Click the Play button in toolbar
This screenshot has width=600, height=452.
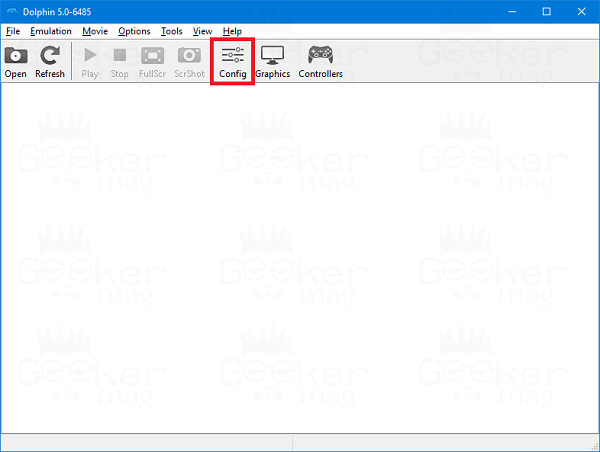pyautogui.click(x=90, y=62)
